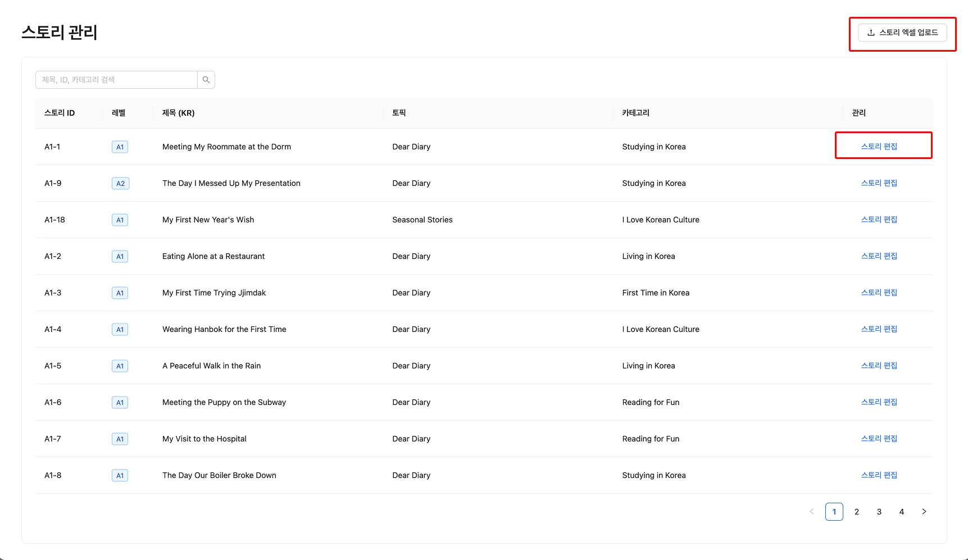Image resolution: width=968 pixels, height=560 pixels.
Task: Click Reading for Fun in row A1-6
Action: click(x=651, y=402)
